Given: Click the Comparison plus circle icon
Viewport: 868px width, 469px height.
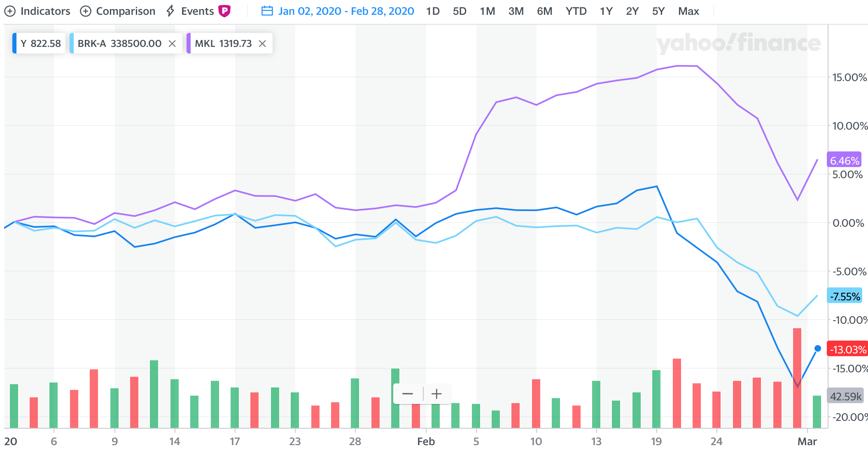Looking at the screenshot, I should [85, 11].
